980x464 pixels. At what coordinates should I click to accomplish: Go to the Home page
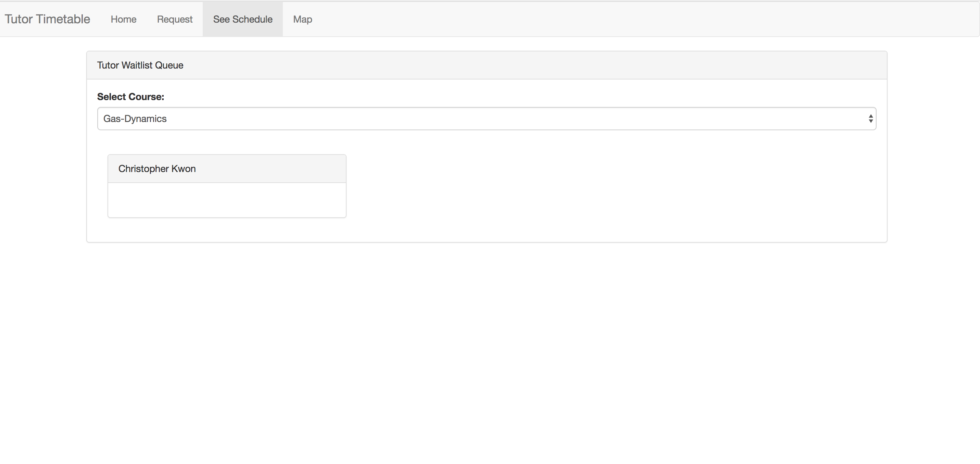coord(123,20)
